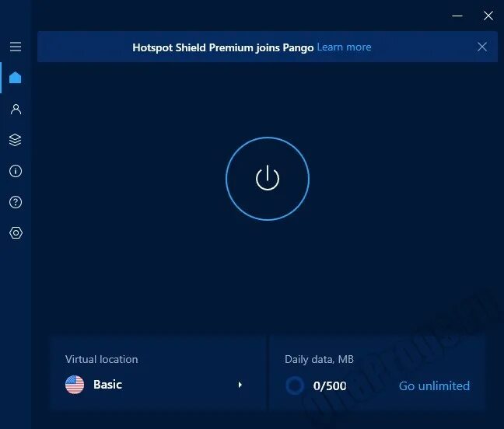Open the hamburger menu
The image size is (504, 429).
[x=16, y=47]
